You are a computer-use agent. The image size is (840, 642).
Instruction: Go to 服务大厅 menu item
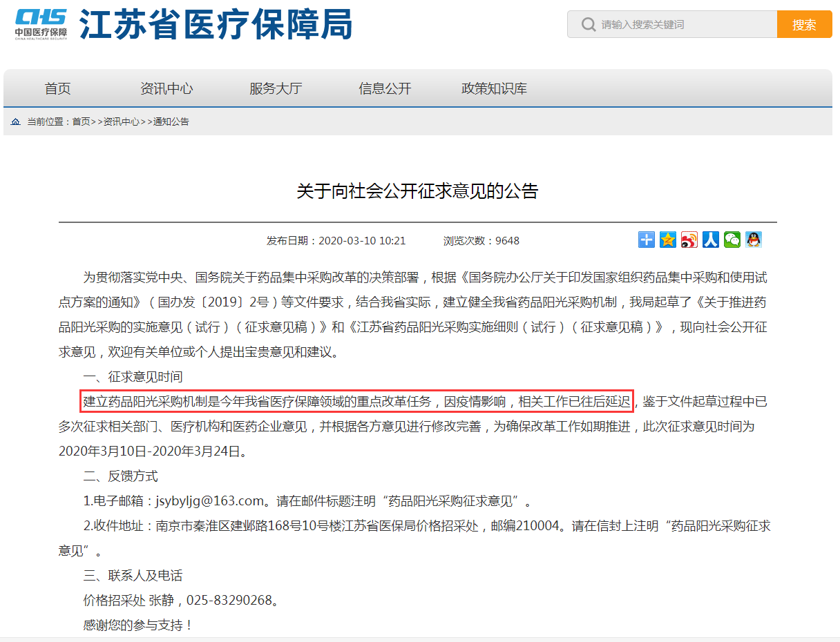click(276, 88)
